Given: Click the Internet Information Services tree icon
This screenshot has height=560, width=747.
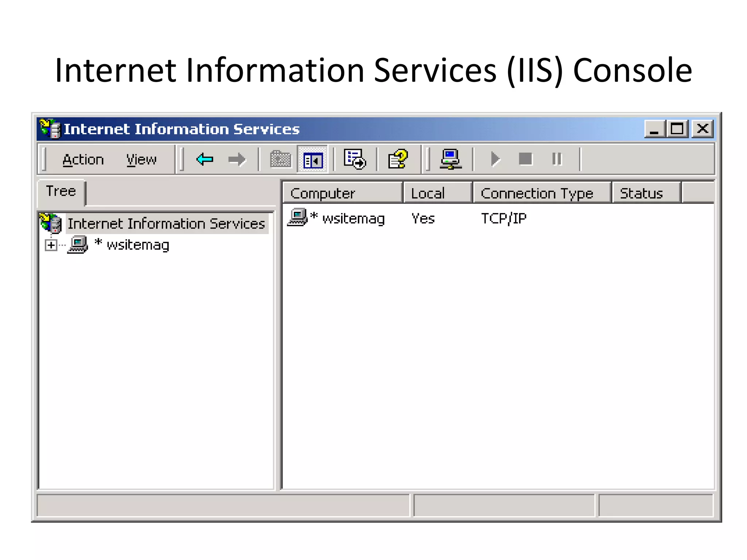Looking at the screenshot, I should 51,223.
